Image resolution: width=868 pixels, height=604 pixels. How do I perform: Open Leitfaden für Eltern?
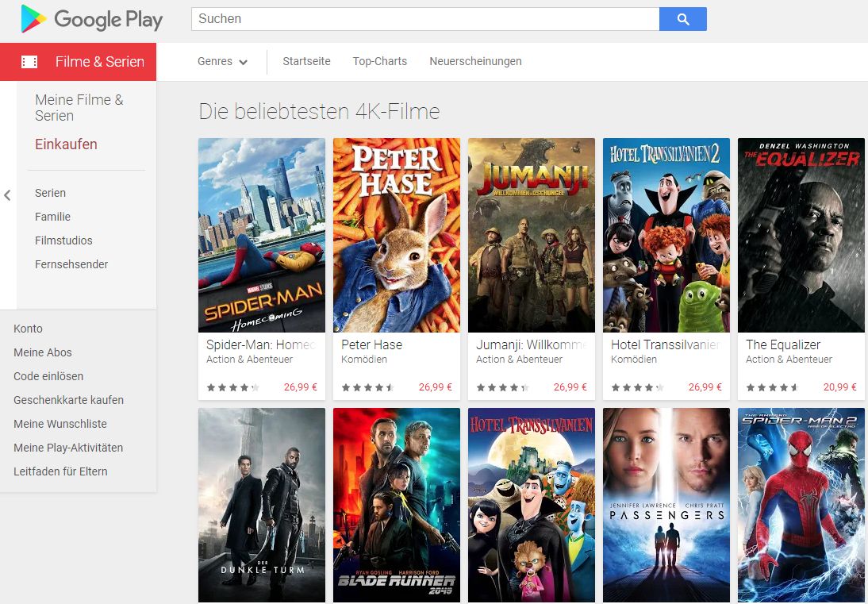pyautogui.click(x=60, y=471)
